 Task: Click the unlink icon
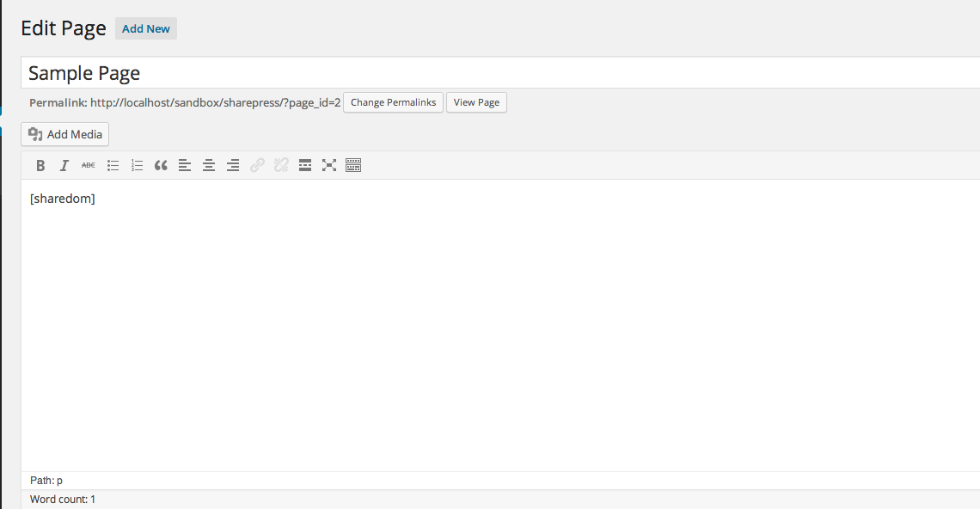(x=281, y=166)
